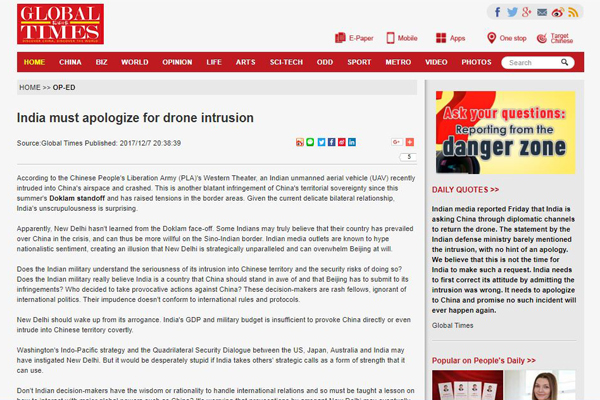The height and width of the screenshot is (400, 600).
Task: Share article via the green Line icon
Action: coord(310,142)
